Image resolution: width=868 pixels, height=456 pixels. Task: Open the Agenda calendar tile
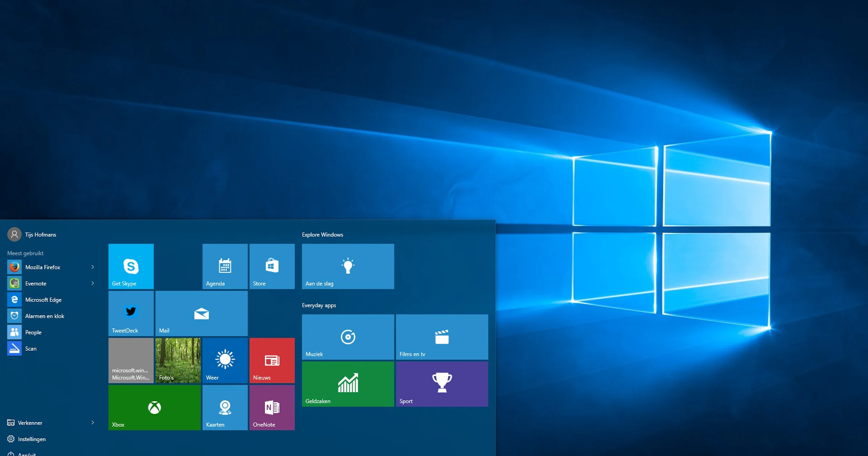tap(225, 266)
